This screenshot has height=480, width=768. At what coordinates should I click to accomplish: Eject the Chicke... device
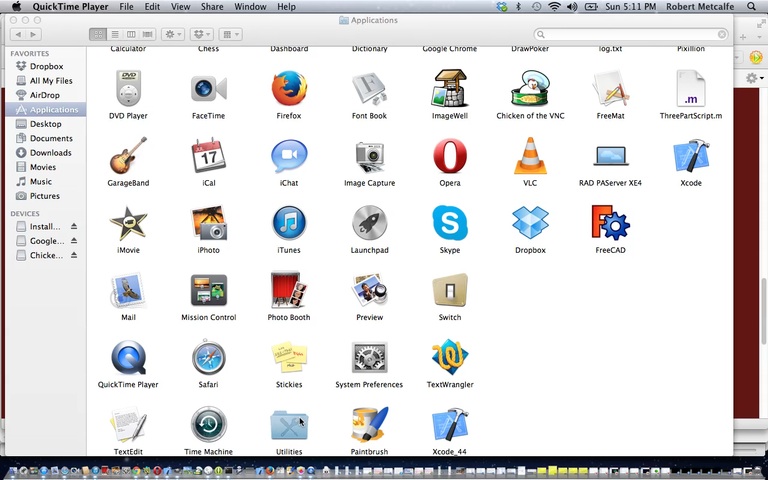click(x=74, y=255)
